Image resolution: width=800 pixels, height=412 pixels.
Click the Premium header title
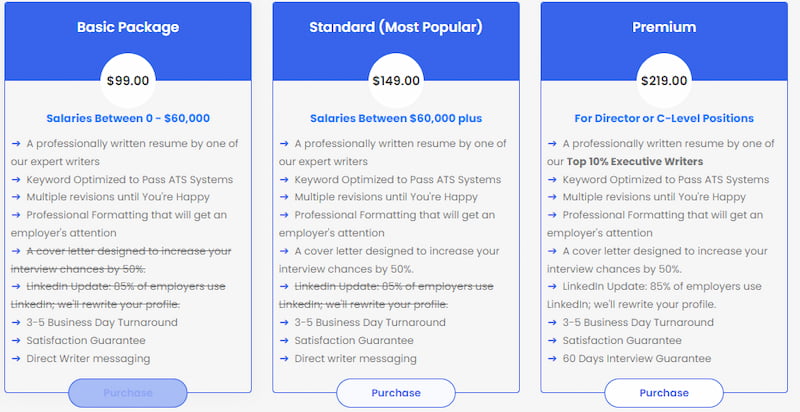[664, 27]
